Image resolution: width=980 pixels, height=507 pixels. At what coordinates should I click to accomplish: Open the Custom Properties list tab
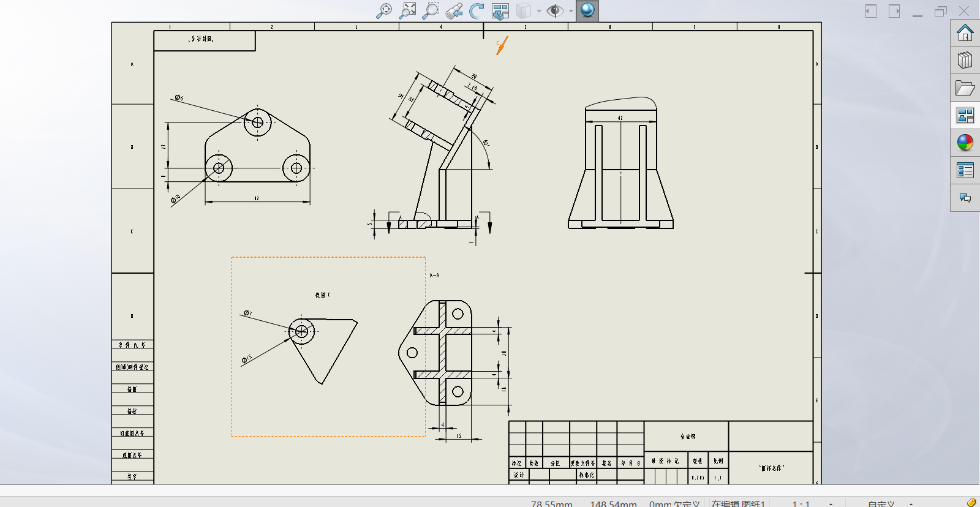965,170
